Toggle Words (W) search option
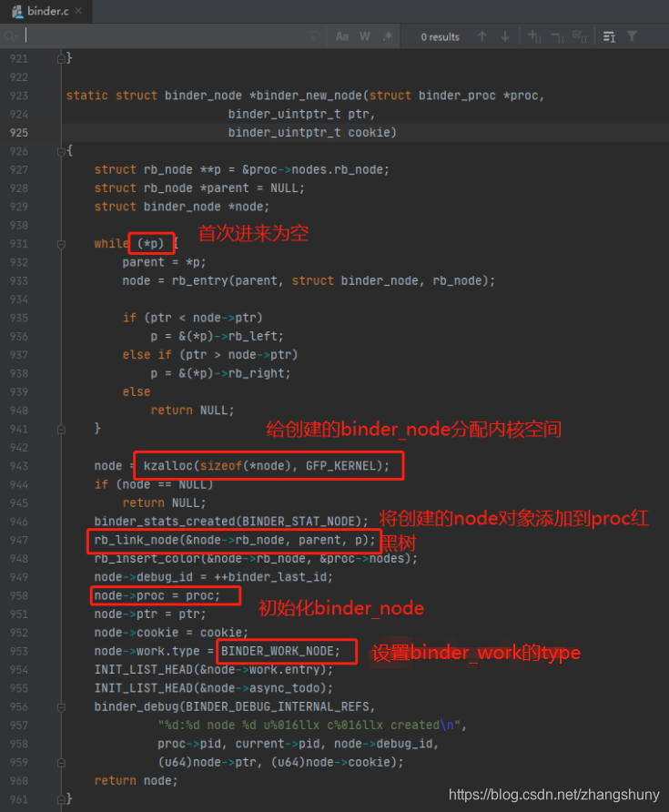 (365, 36)
